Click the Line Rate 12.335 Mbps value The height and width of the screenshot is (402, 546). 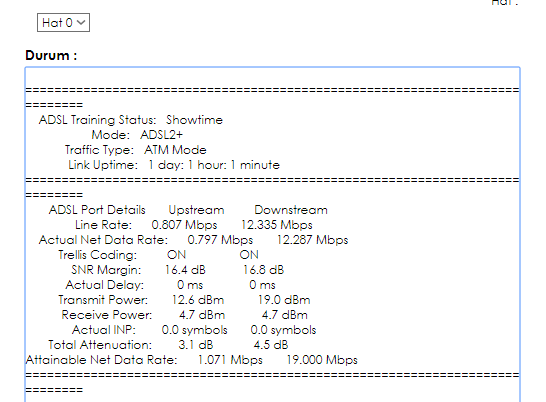tap(277, 225)
